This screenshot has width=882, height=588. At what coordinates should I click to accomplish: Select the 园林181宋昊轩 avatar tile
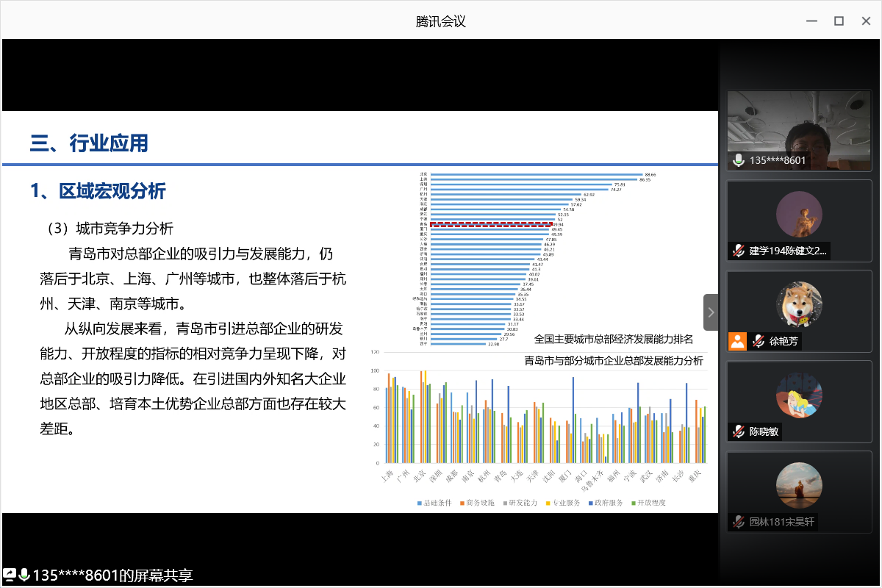coord(799,485)
